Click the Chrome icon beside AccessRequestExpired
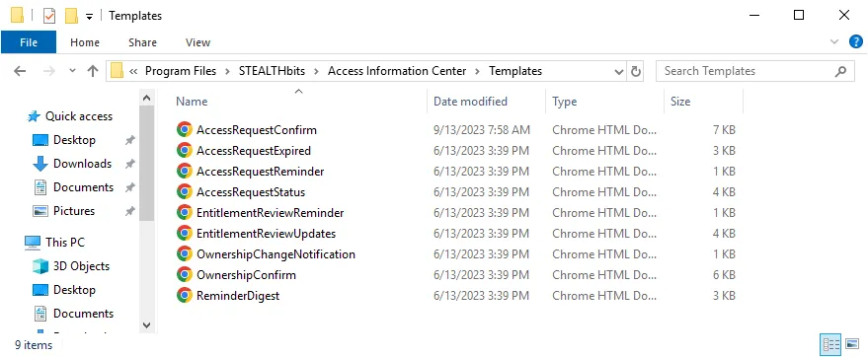Screen dimensions: 868x357 [x=185, y=150]
